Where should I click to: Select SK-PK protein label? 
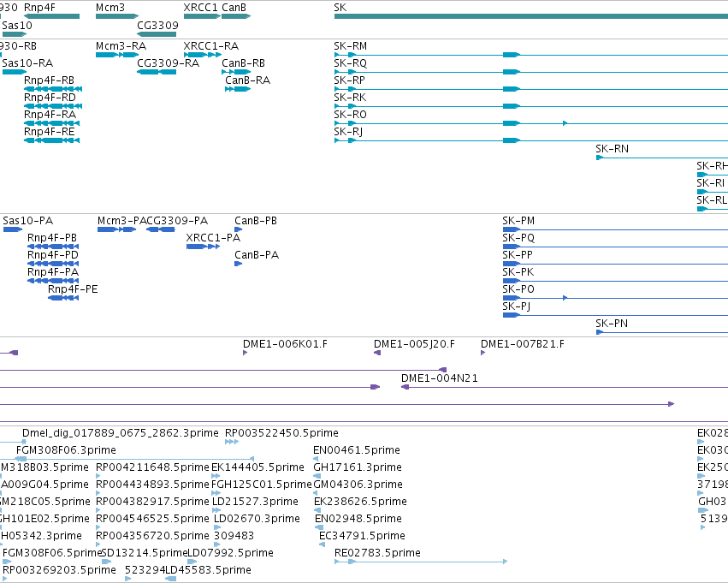(x=518, y=272)
